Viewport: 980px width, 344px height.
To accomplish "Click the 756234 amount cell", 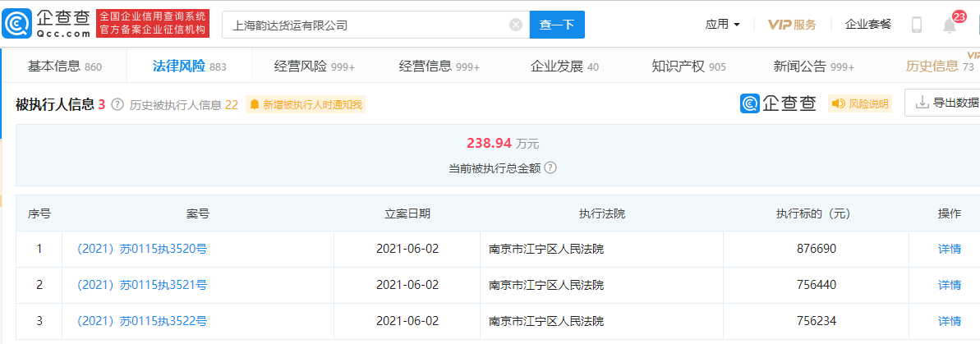I will [x=817, y=321].
